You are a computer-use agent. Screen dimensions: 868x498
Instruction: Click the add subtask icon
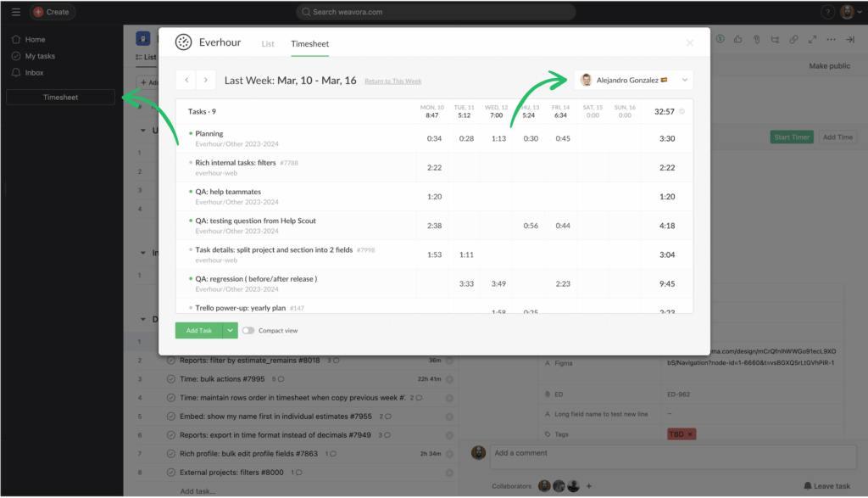click(774, 39)
